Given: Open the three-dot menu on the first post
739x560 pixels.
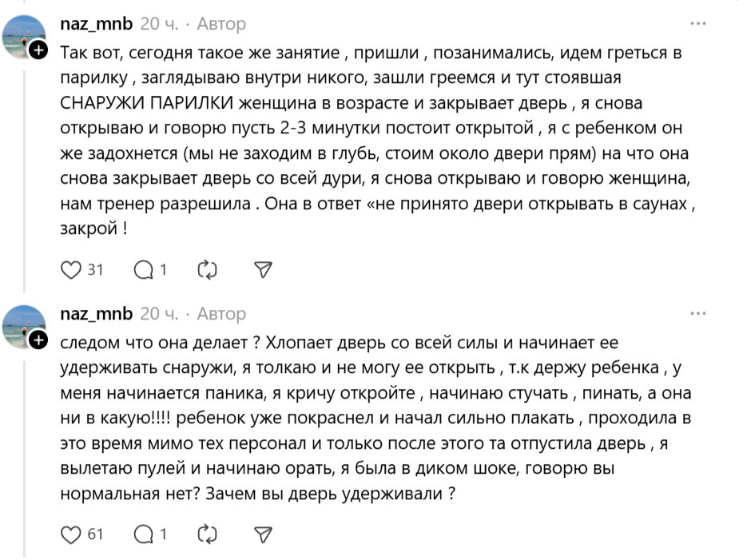Looking at the screenshot, I should tap(698, 24).
